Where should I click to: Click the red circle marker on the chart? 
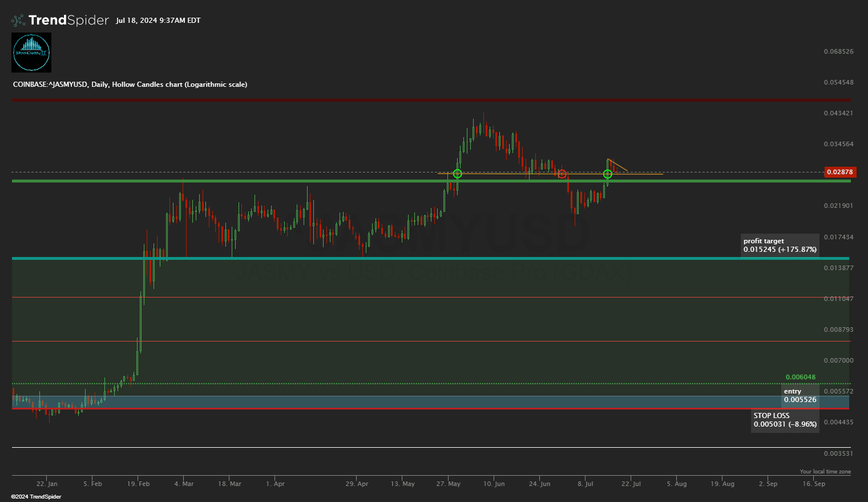click(x=562, y=174)
